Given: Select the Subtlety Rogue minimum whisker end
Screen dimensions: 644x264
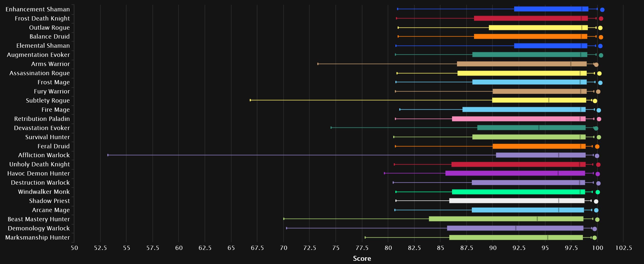Looking at the screenshot, I should tap(250, 100).
